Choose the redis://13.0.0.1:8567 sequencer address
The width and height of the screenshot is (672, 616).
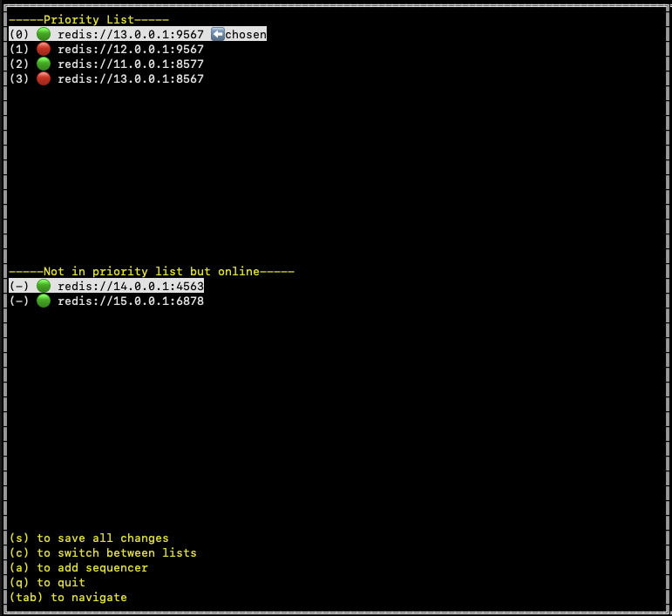pos(130,78)
